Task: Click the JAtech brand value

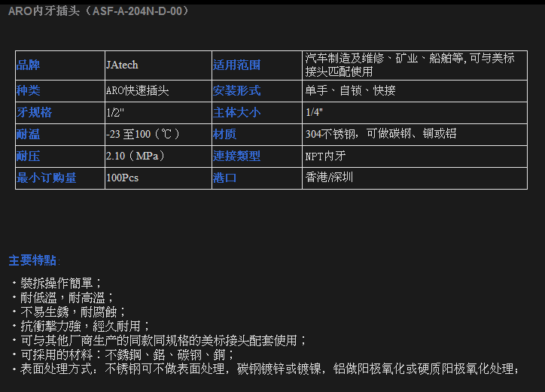Action: [x=122, y=65]
